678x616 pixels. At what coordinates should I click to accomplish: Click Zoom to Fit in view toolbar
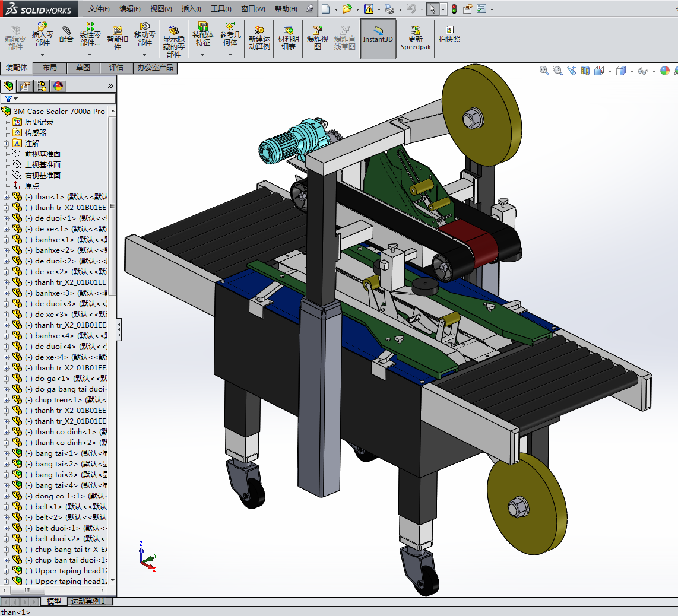click(x=544, y=71)
